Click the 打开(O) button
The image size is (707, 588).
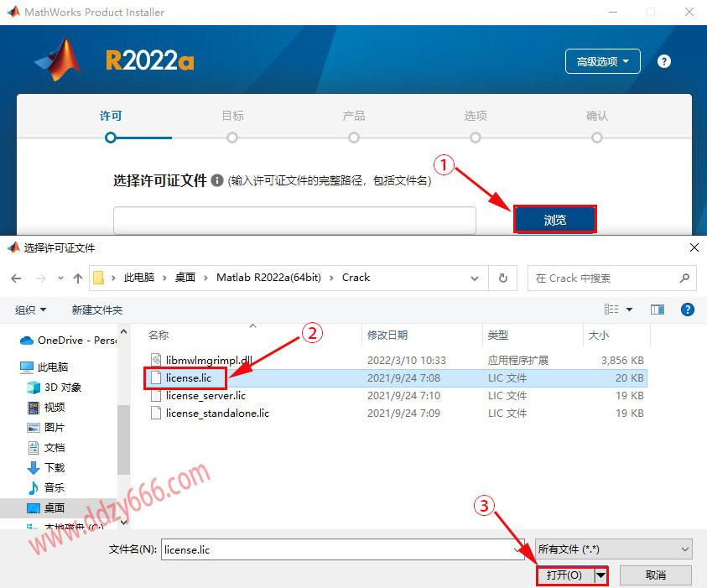click(x=564, y=575)
